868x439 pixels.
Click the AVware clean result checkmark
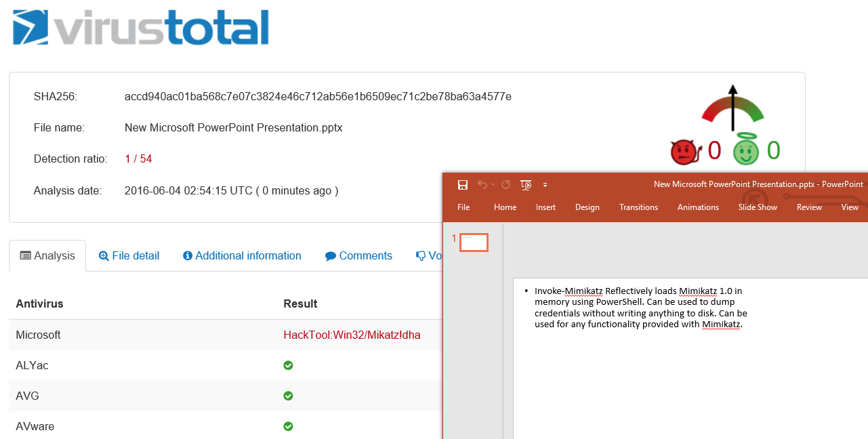point(288,426)
